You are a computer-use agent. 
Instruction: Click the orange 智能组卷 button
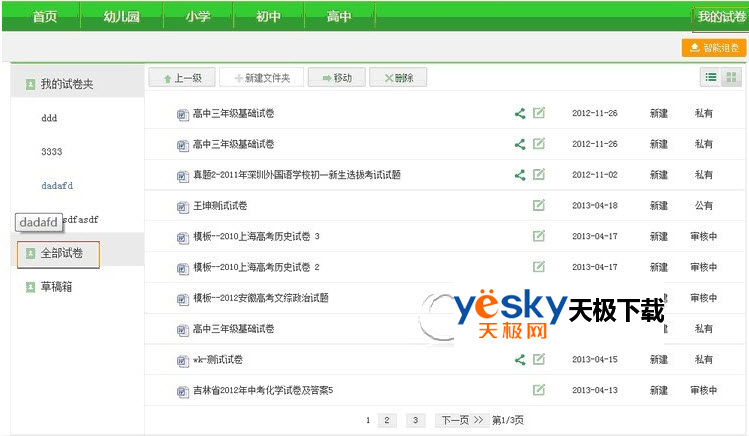coord(714,48)
